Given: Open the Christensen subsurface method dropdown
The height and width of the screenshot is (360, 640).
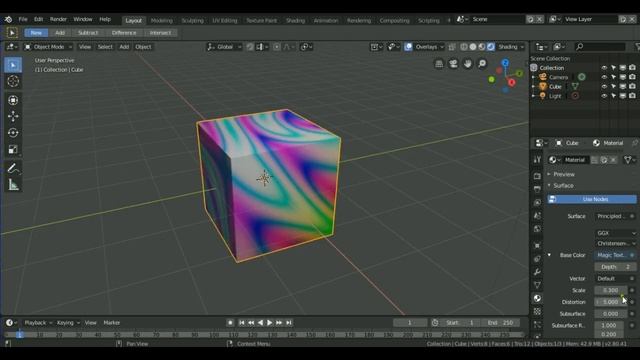Looking at the screenshot, I should click(615, 243).
